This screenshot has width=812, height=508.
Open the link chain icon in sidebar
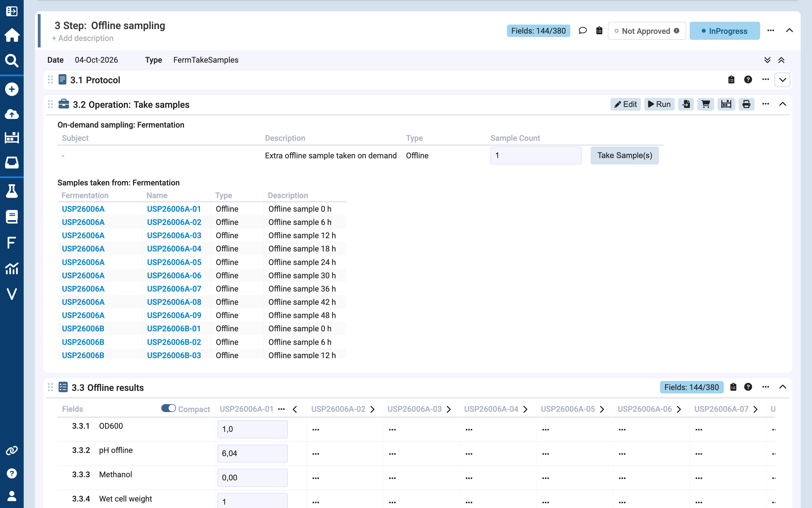coord(12,450)
